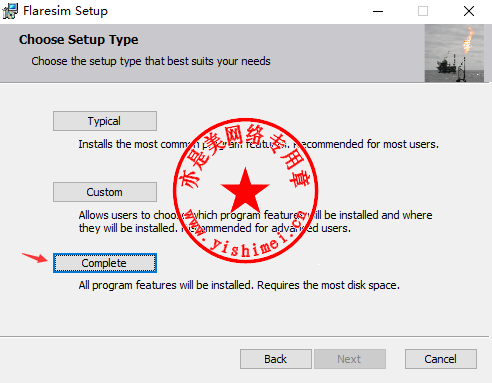This screenshot has height=383, width=492.
Task: Select the Custom setup button
Action: tap(105, 192)
